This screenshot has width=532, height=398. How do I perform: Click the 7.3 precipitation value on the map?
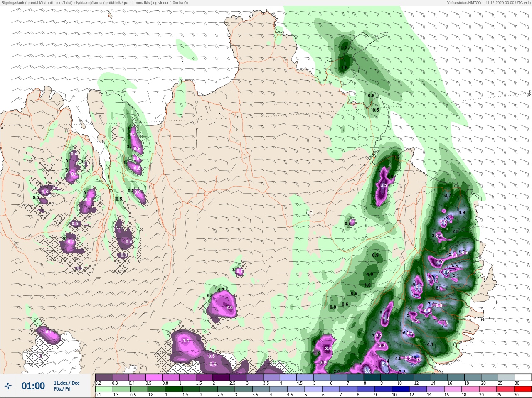(x=402, y=371)
